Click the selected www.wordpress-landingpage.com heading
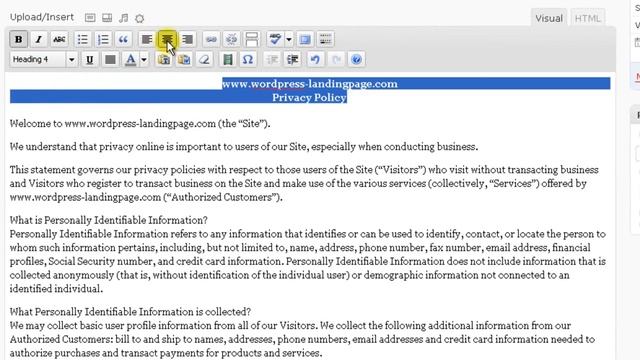 pos(310,84)
